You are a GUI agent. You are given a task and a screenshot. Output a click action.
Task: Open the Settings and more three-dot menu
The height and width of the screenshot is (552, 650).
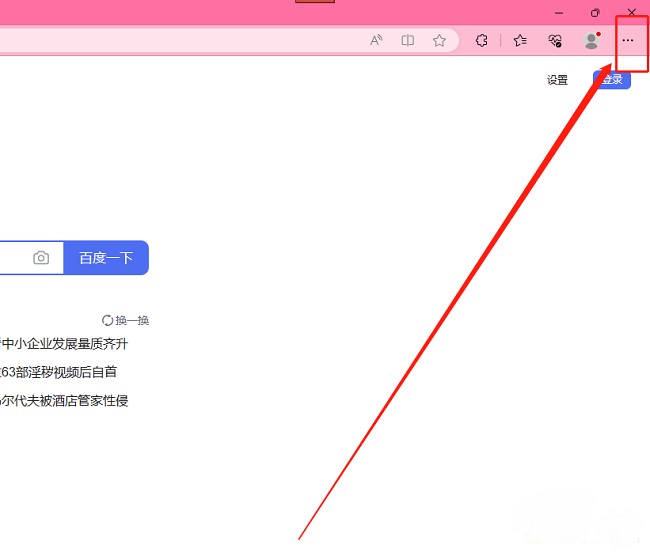coord(628,40)
